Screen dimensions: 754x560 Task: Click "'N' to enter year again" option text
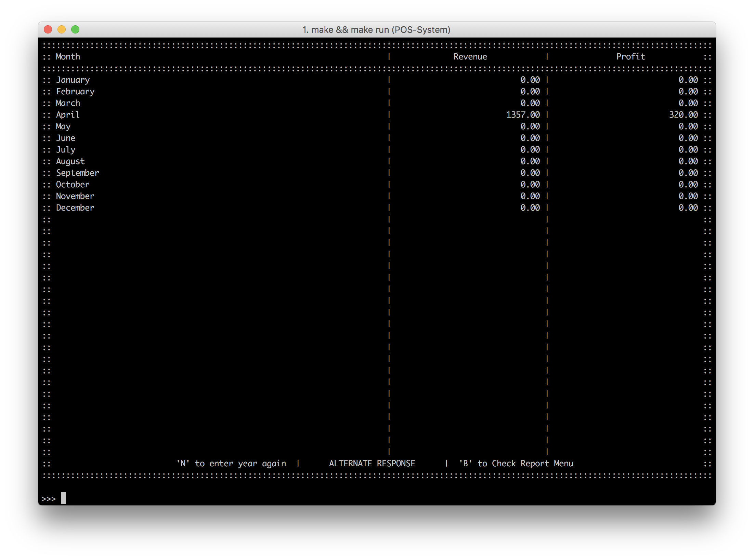pyautogui.click(x=231, y=464)
